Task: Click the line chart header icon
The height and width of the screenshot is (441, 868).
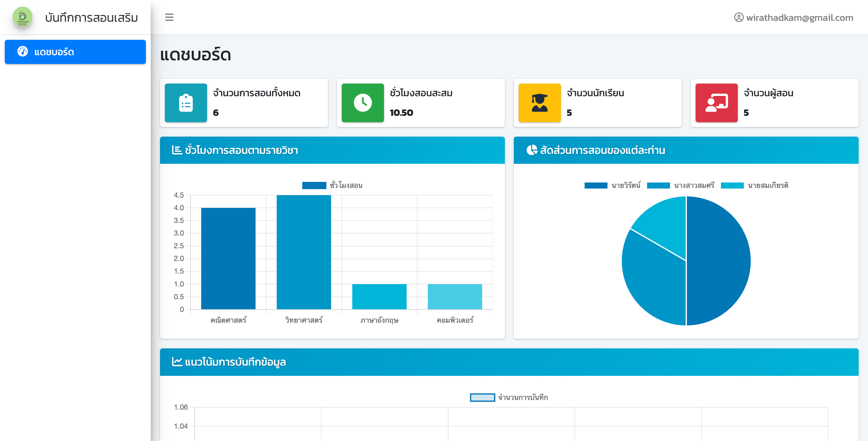Action: tap(177, 362)
